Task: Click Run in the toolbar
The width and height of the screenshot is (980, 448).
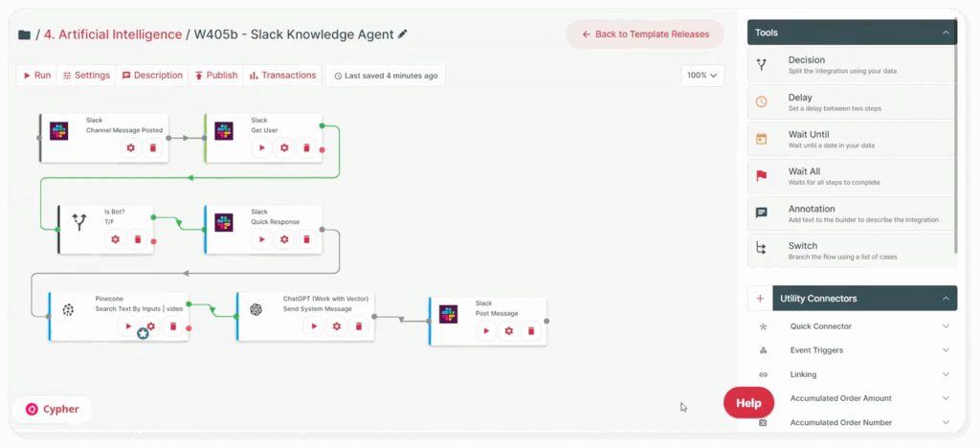Action: click(37, 75)
